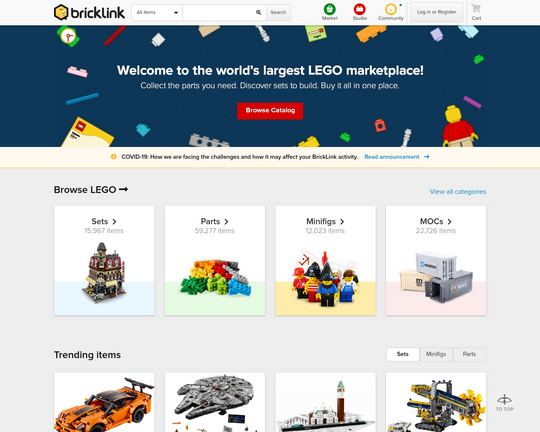This screenshot has height=432, width=540.
Task: Open the Community smiley icon
Action: tap(391, 9)
